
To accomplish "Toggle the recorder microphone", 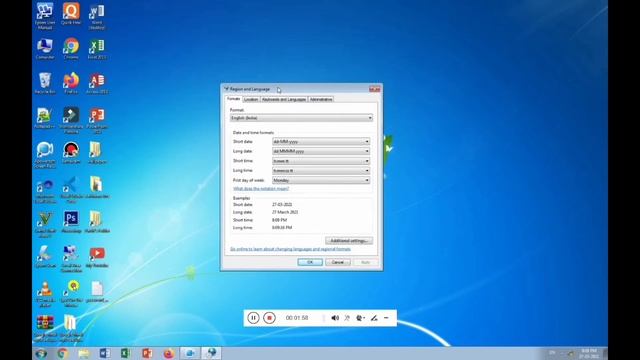I will pos(347,318).
